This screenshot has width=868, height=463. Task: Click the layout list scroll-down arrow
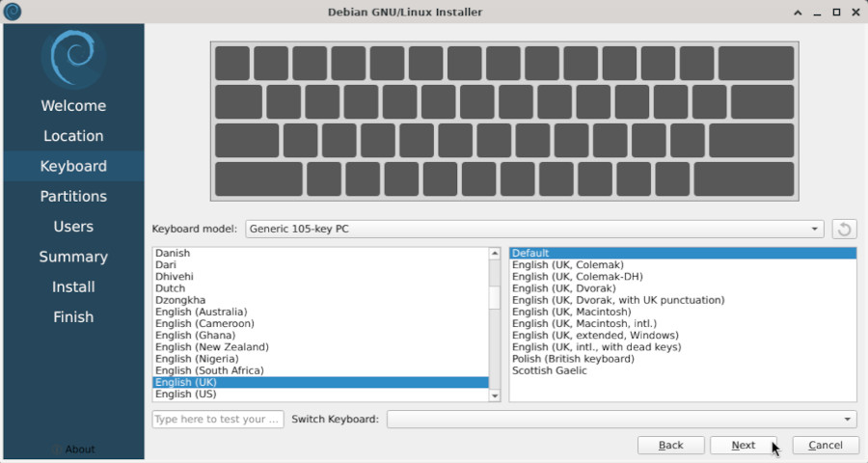(495, 395)
